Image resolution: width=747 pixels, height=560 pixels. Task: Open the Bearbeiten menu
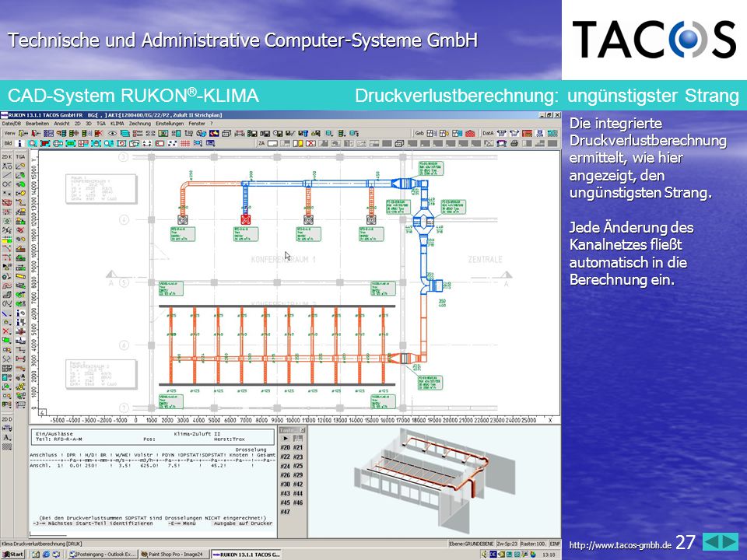[37, 124]
